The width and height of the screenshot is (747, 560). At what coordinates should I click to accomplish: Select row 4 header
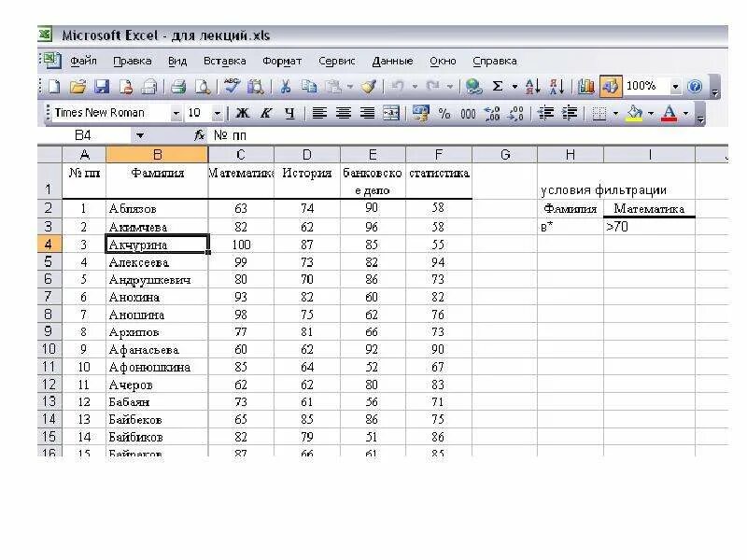point(49,245)
